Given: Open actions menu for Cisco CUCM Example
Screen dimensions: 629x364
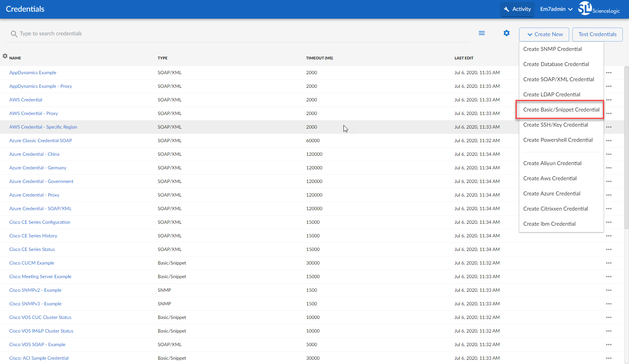Looking at the screenshot, I should 609,263.
